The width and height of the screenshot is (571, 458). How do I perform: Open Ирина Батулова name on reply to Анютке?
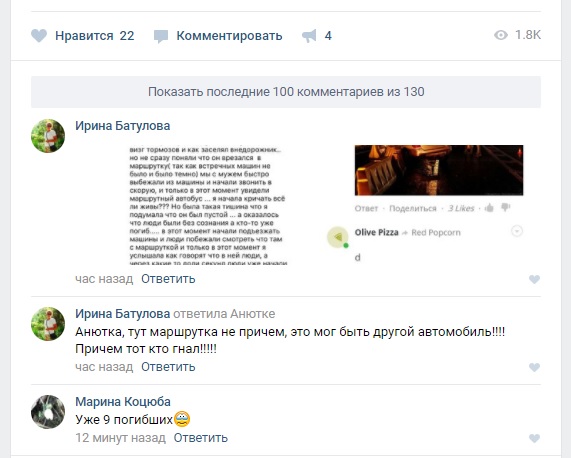123,313
